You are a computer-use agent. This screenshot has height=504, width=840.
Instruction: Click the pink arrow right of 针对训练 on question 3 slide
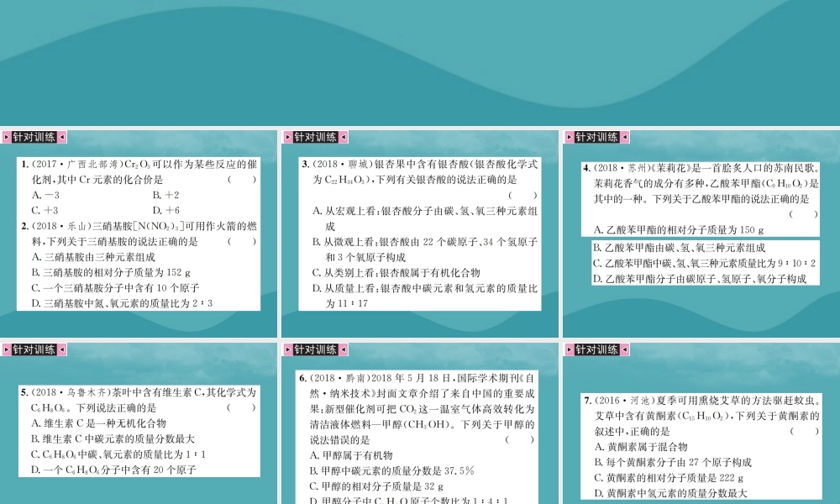344,137
